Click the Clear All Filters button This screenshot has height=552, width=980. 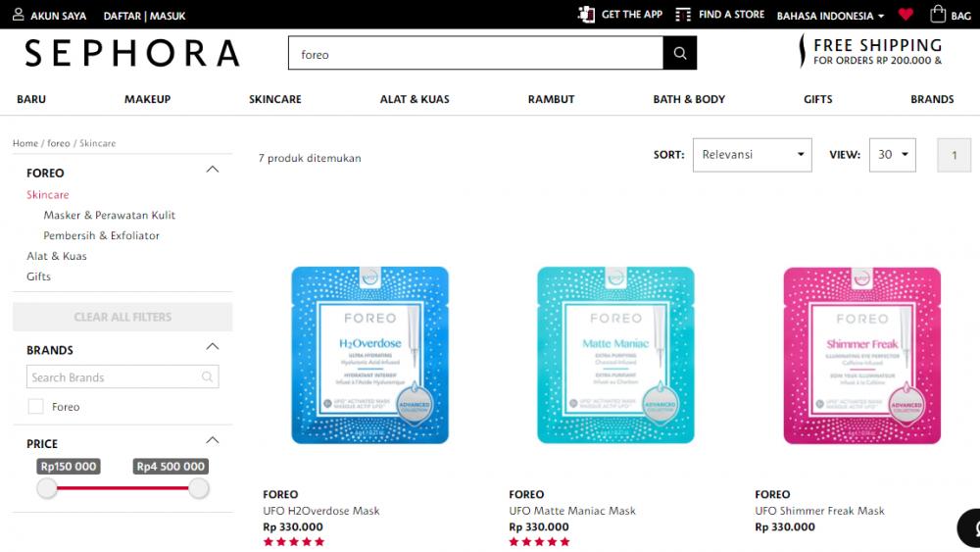tap(122, 317)
